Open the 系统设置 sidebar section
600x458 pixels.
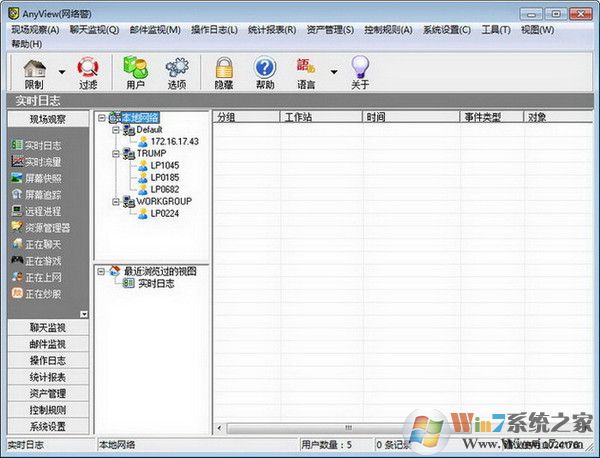(48, 426)
